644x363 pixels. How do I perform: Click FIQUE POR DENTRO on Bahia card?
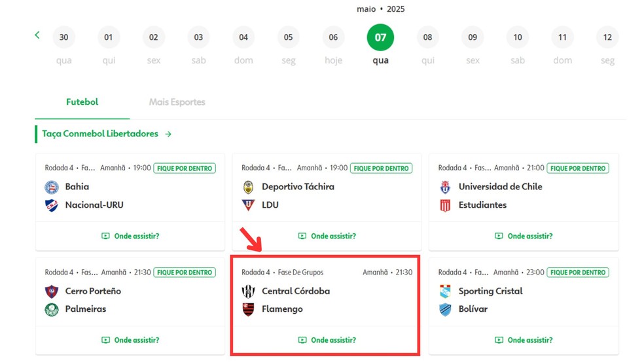point(185,168)
